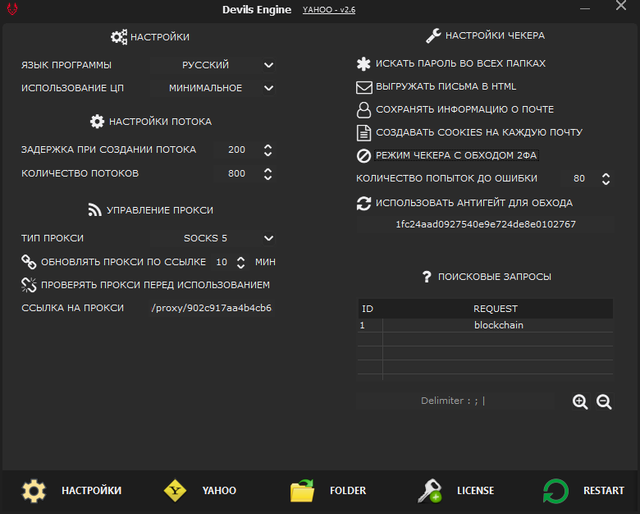Select the blockchain request cell
640x514 pixels.
[498, 325]
